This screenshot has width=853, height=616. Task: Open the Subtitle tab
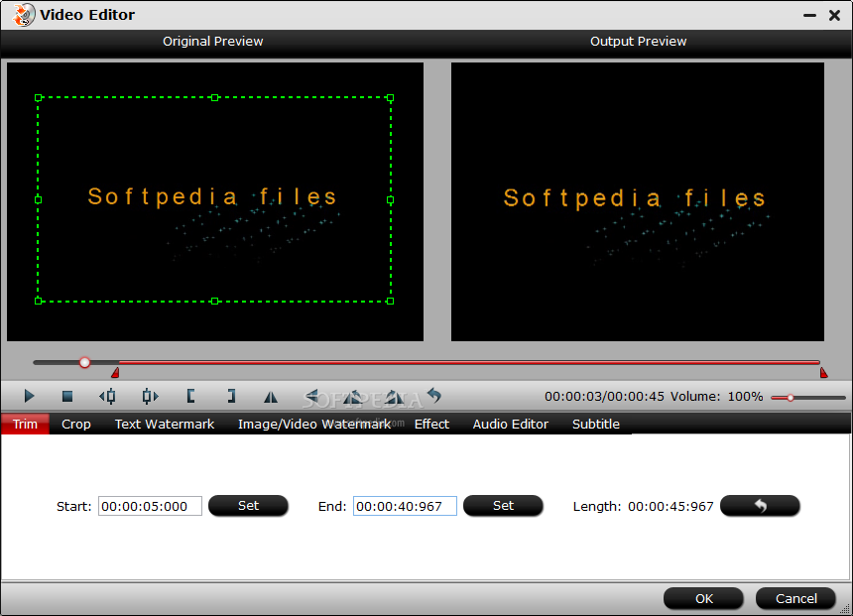tap(596, 424)
